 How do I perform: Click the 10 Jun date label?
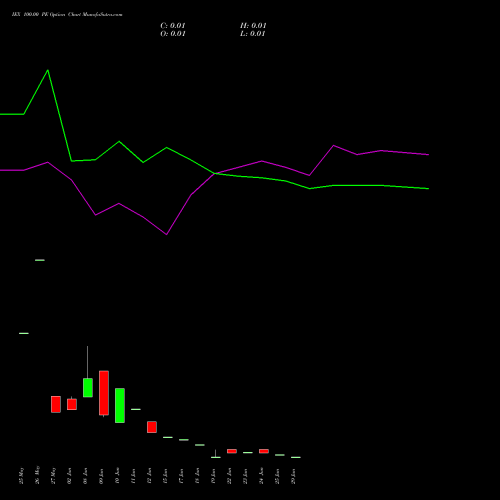[x=118, y=476]
